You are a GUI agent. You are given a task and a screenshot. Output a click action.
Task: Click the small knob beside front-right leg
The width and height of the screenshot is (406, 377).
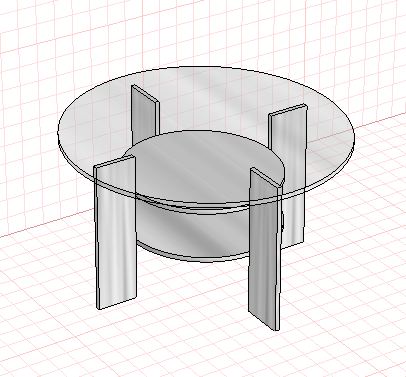point(283,220)
